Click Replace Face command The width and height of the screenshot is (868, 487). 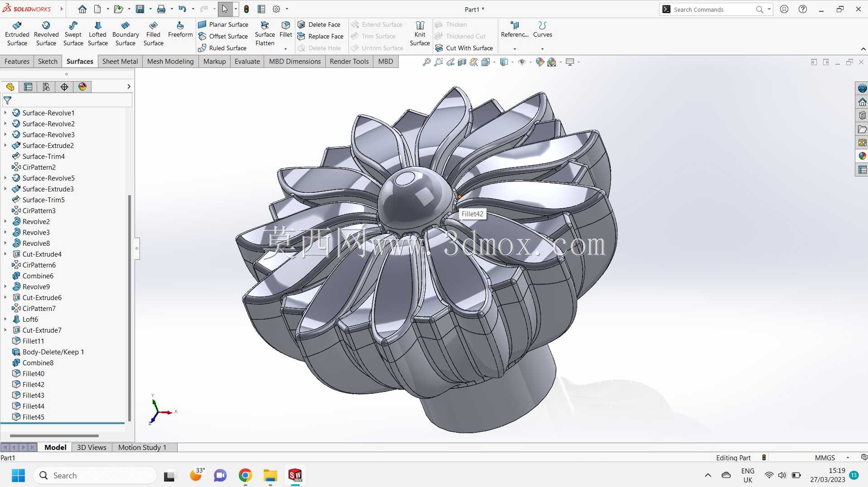click(x=320, y=36)
